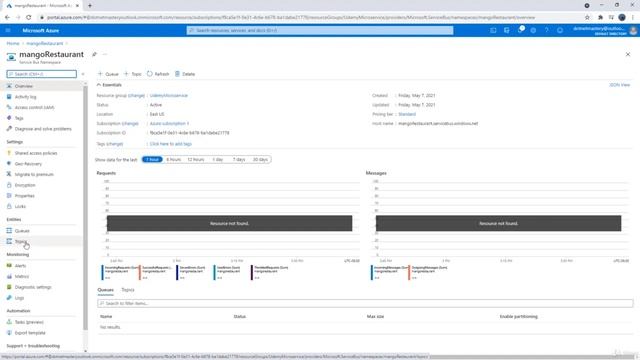Delete the namespace from toolbar
This screenshot has height=360, width=640.
(x=185, y=74)
